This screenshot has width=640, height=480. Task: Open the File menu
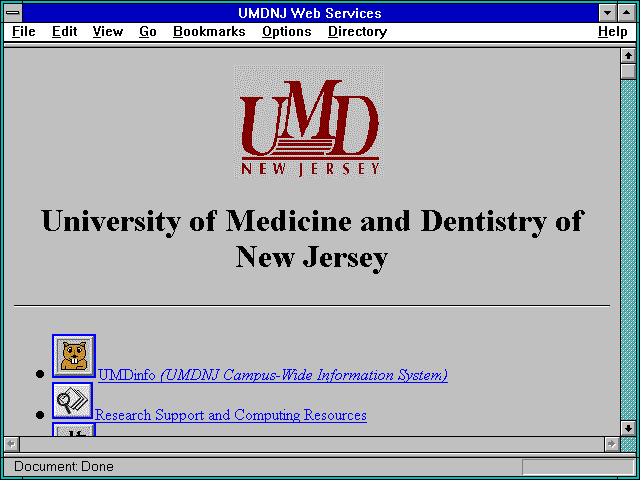(x=24, y=32)
